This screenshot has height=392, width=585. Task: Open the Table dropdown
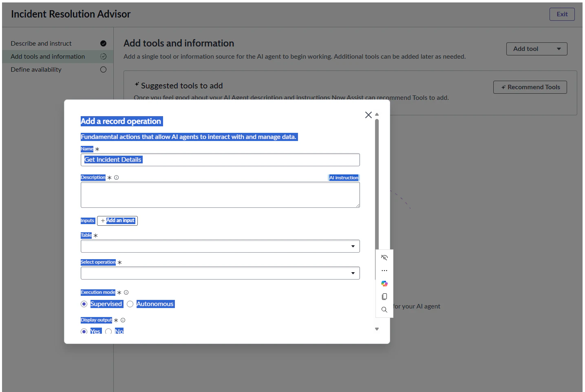pos(220,246)
